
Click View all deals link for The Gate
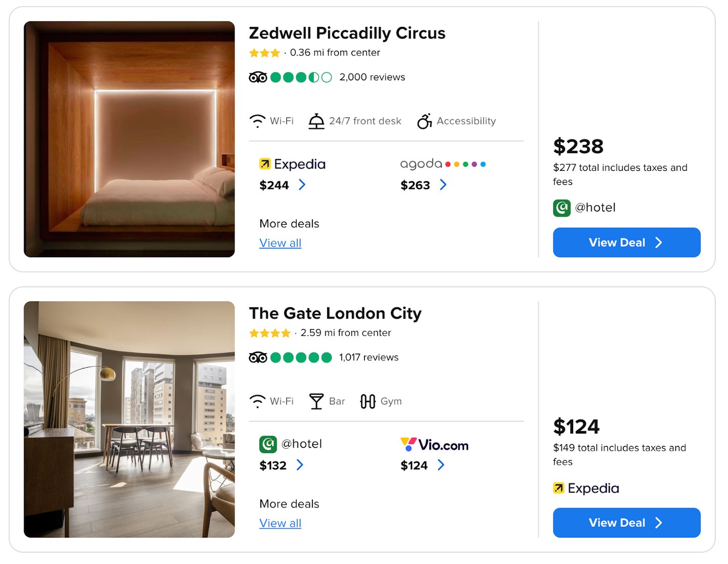[x=280, y=523]
